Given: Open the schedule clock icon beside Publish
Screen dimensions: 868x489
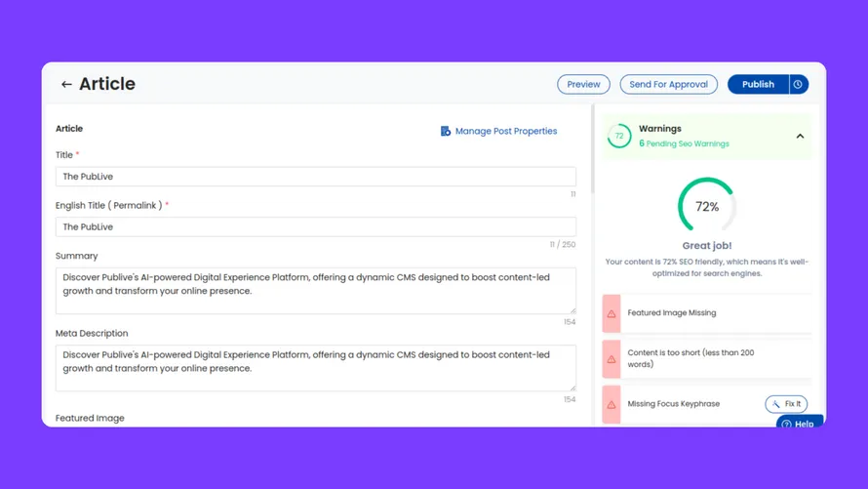Looking at the screenshot, I should point(798,85).
